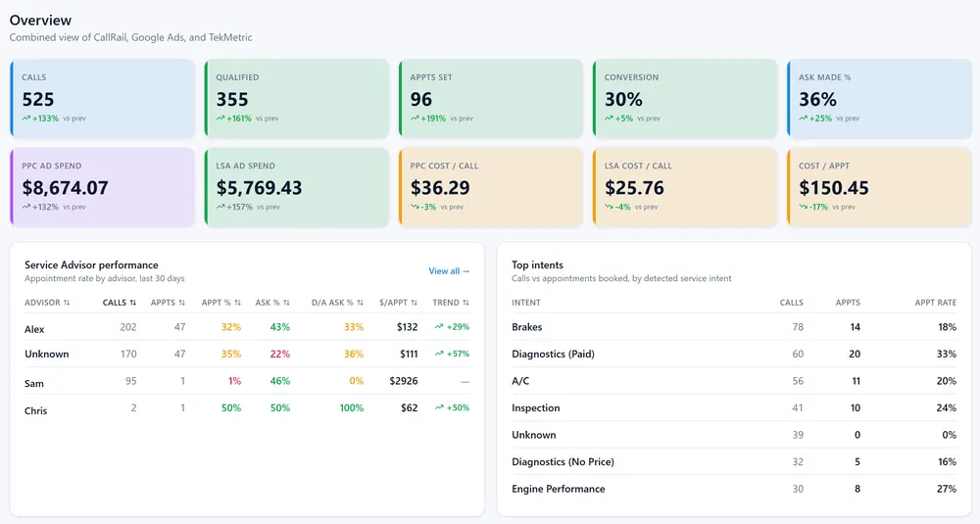Select the Inspection intent row
This screenshot has height=524, width=980.
click(x=734, y=407)
